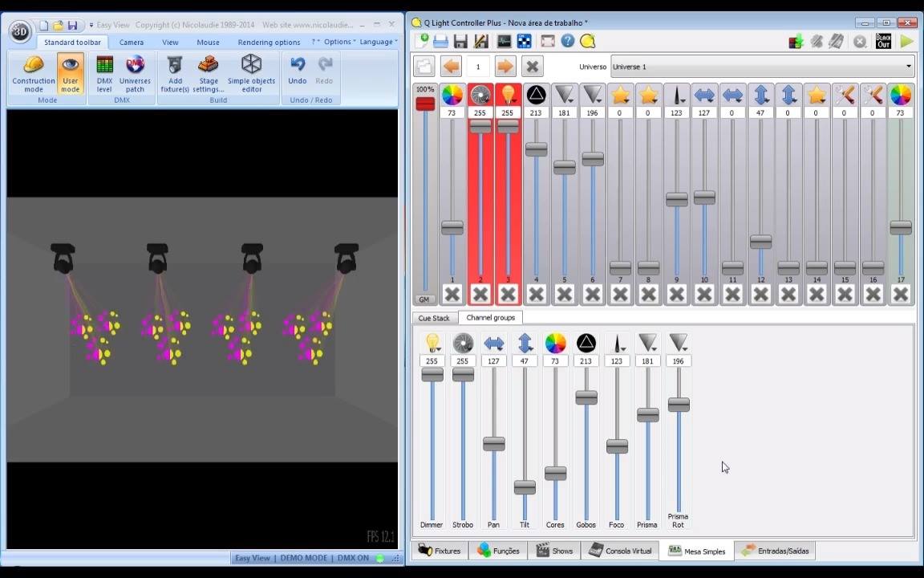The height and width of the screenshot is (578, 924).
Task: Click channel 1 color wheel icon
Action: pos(452,95)
